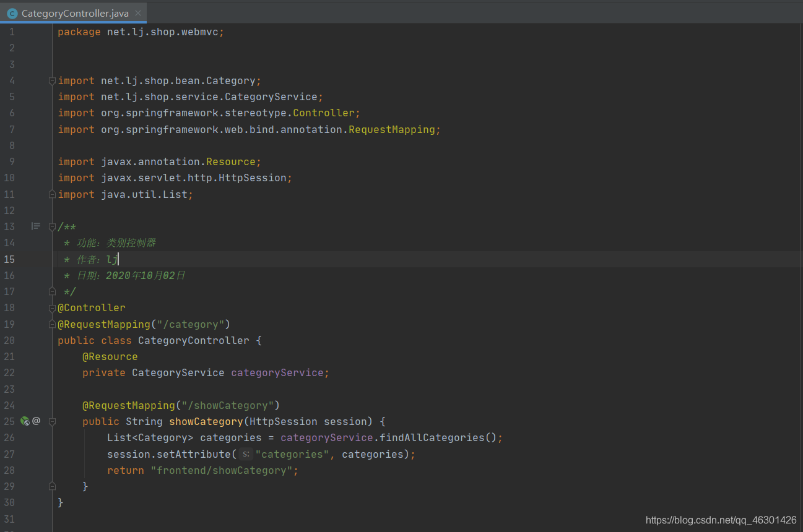Click the date comment 2020年10月02日
This screenshot has height=532, width=803.
pos(145,275)
